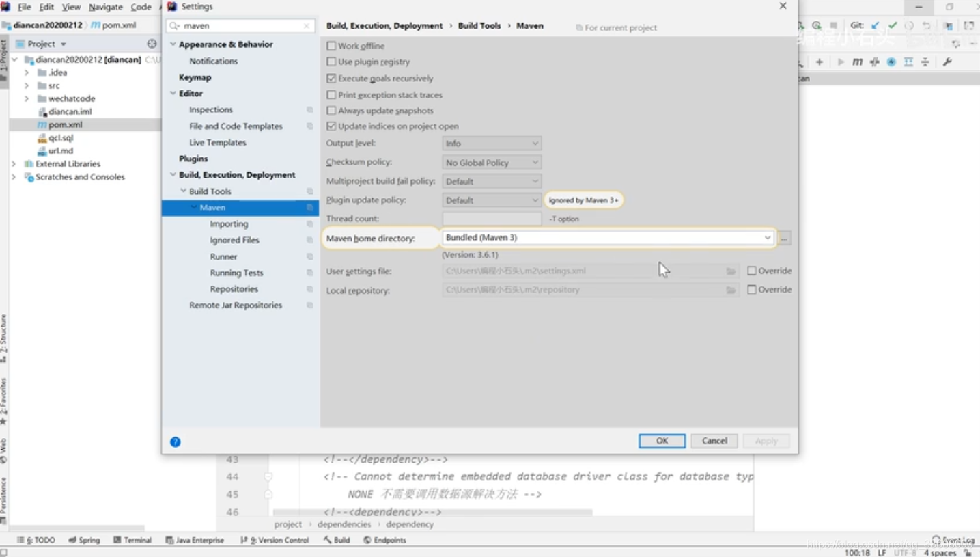Click the folder icon for User settings file
Image resolution: width=980 pixels, height=557 pixels.
click(x=731, y=271)
